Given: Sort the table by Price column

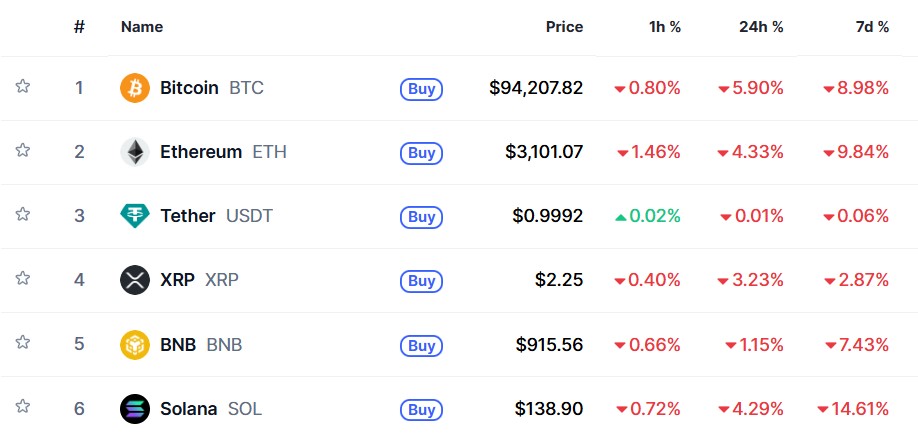Looking at the screenshot, I should [x=564, y=27].
